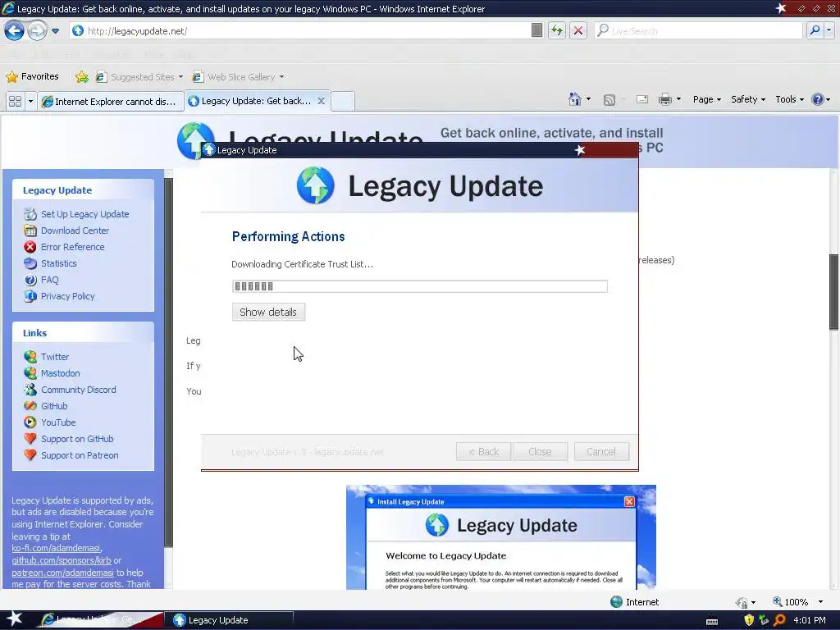Open Support on Patreon link
Screen dimensions: 840x630
coord(80,455)
